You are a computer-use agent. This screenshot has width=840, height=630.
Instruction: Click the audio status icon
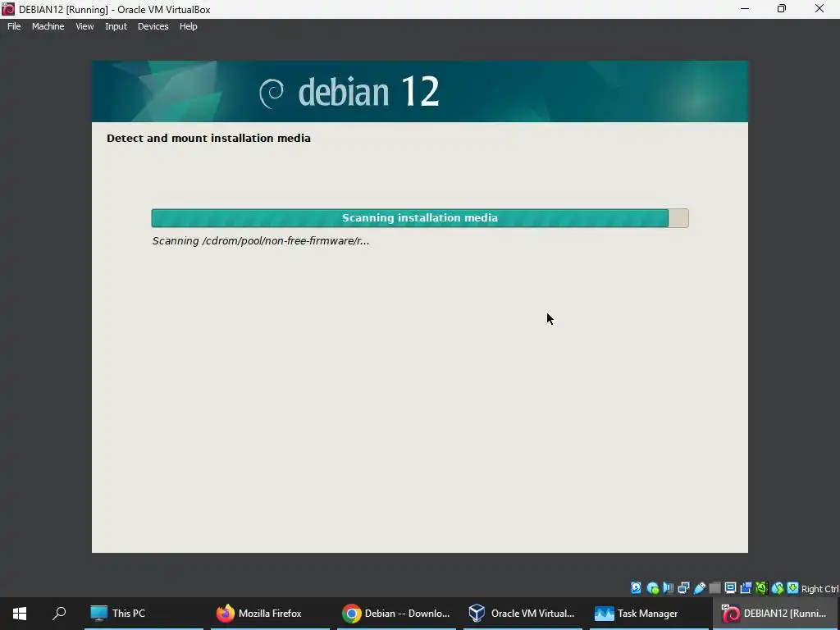point(668,588)
